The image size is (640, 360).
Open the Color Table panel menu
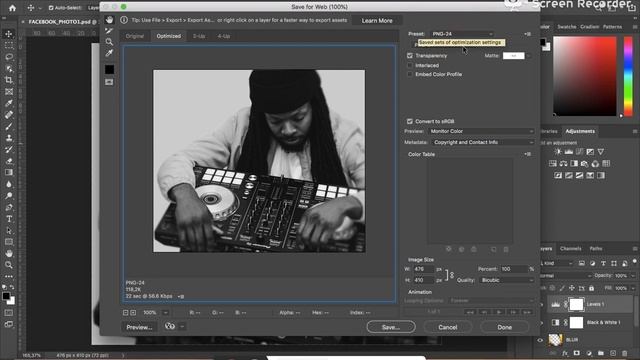[x=528, y=154]
